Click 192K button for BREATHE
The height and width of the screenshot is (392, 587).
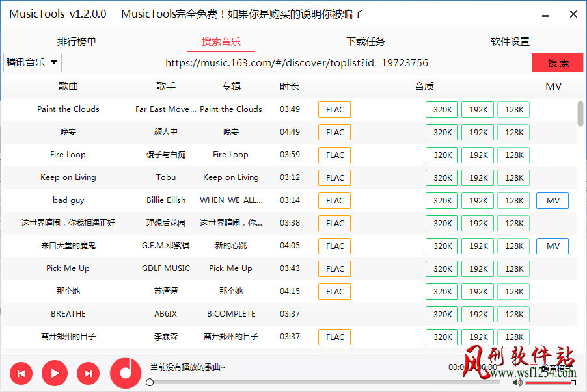pos(478,314)
